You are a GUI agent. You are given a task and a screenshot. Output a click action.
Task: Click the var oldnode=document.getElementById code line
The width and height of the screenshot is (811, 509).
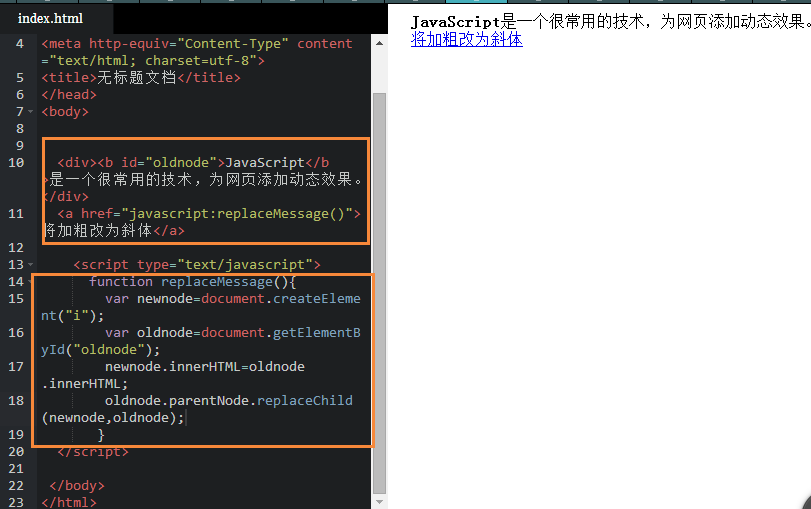click(x=233, y=333)
